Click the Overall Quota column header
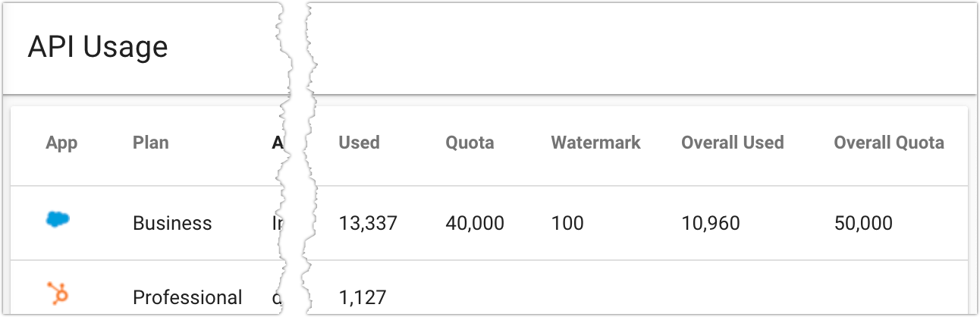 click(x=889, y=143)
